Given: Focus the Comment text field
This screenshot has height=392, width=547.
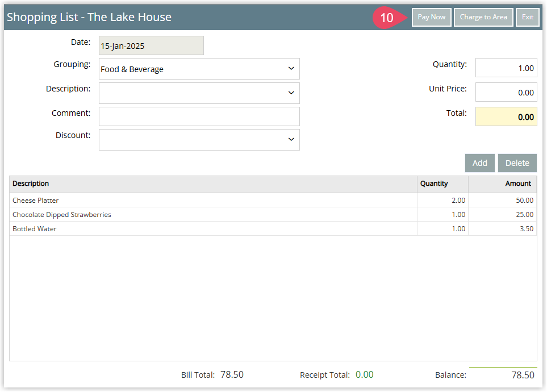Looking at the screenshot, I should (x=199, y=116).
